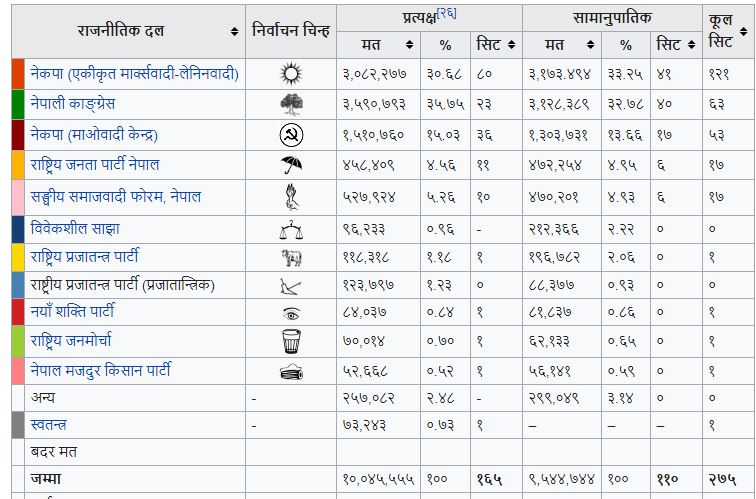
Task: Open राष्ट्रिय जनता पार्टी नेपाल link
Action: click(x=95, y=164)
